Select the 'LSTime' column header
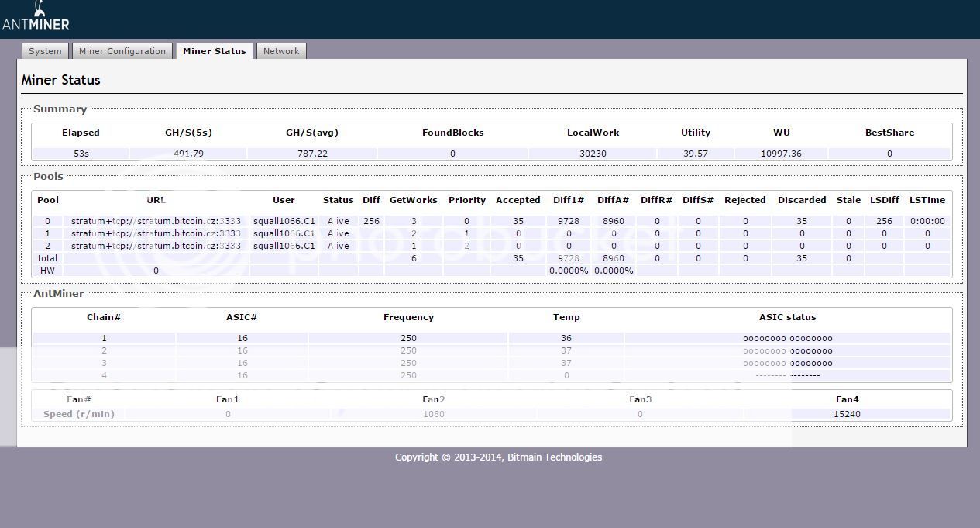 pos(927,200)
